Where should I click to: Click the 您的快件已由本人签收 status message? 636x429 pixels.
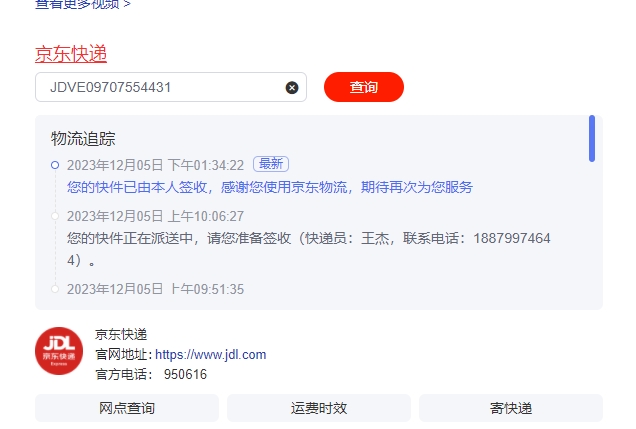270,187
